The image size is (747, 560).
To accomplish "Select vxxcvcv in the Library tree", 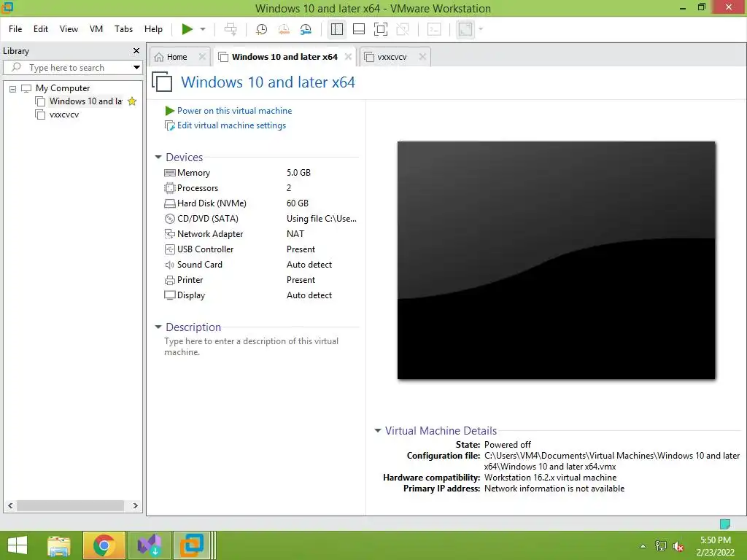I will [x=64, y=114].
